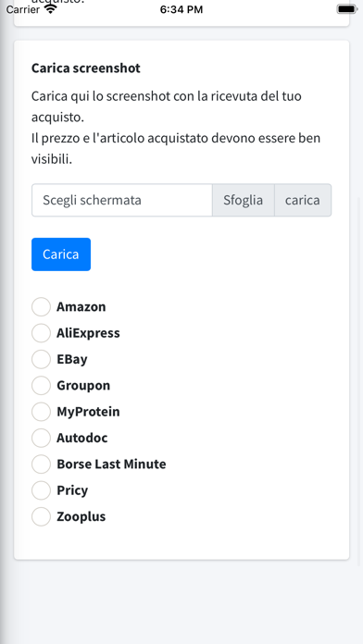Click the gray carica upload addon
The height and width of the screenshot is (644, 363).
pos(303,200)
